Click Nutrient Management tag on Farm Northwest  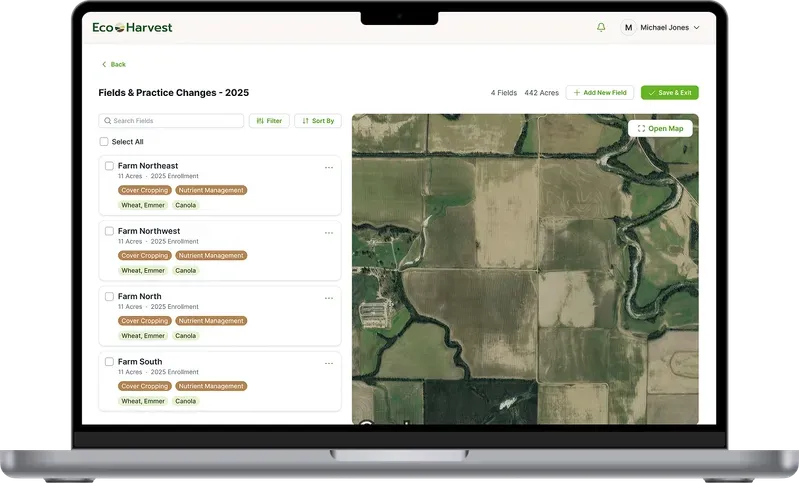click(x=211, y=255)
